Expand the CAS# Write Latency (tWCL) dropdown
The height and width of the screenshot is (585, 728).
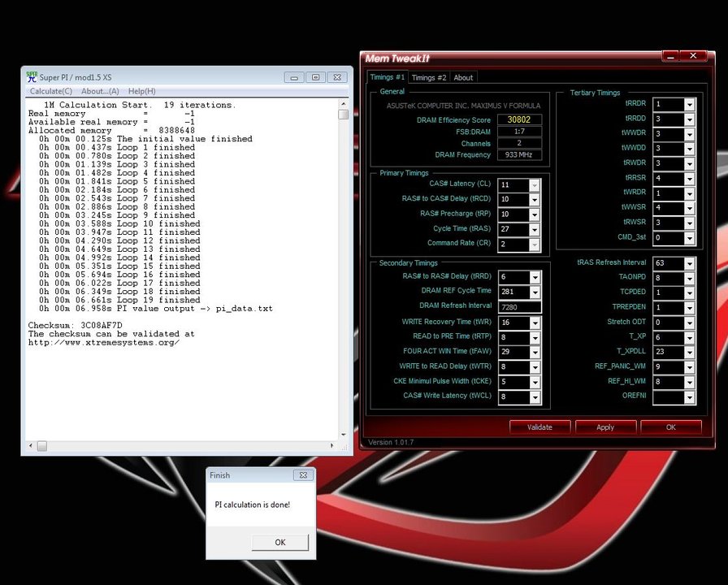point(535,397)
